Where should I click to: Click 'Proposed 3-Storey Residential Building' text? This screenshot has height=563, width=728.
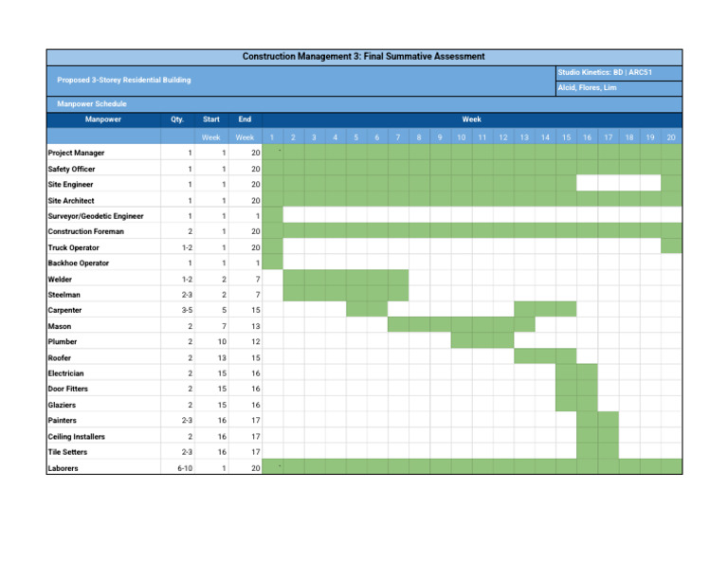[x=124, y=80]
